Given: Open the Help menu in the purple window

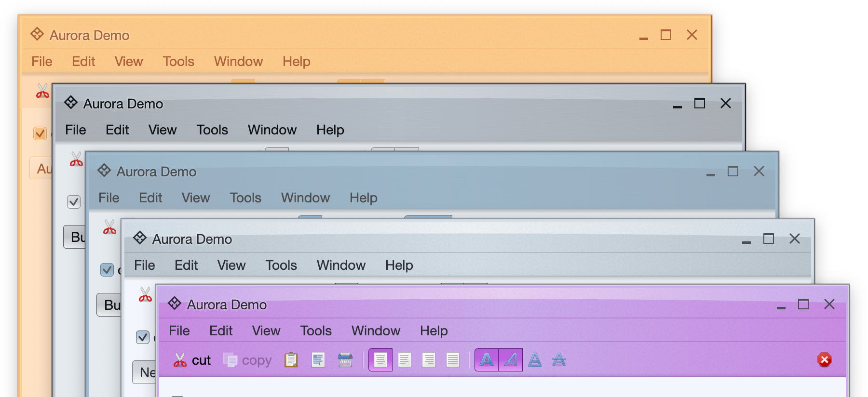Looking at the screenshot, I should pos(434,331).
